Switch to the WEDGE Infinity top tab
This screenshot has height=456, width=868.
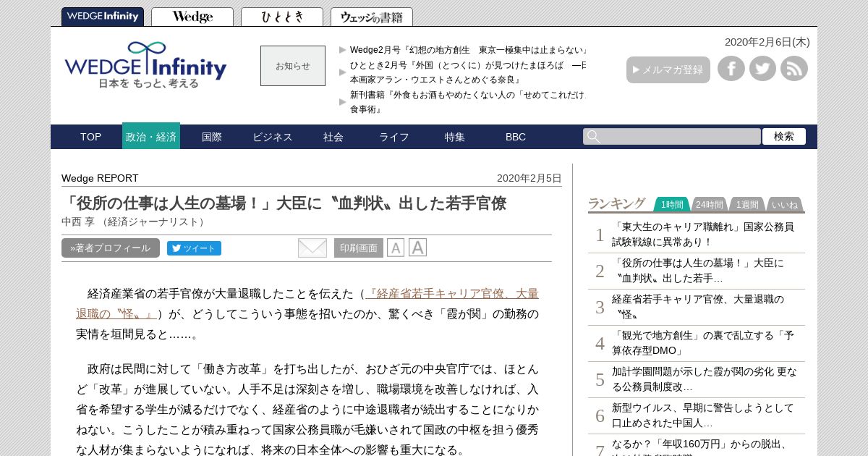(103, 17)
